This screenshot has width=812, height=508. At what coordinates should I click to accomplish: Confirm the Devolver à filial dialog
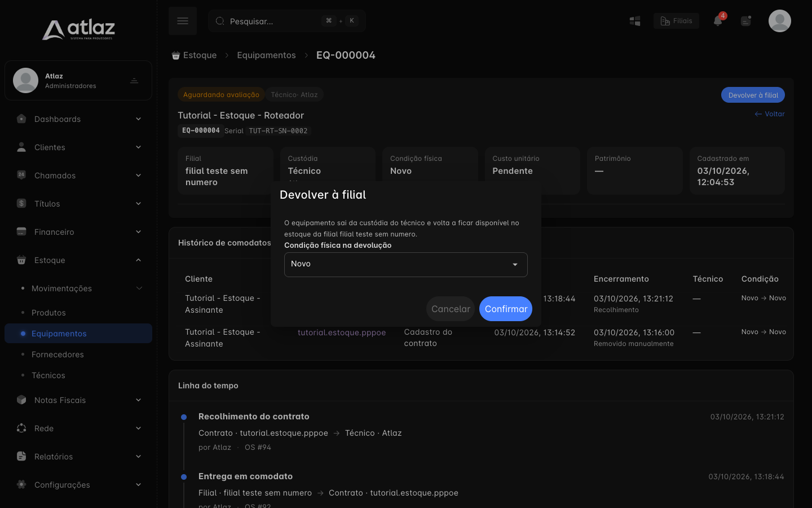(x=506, y=309)
